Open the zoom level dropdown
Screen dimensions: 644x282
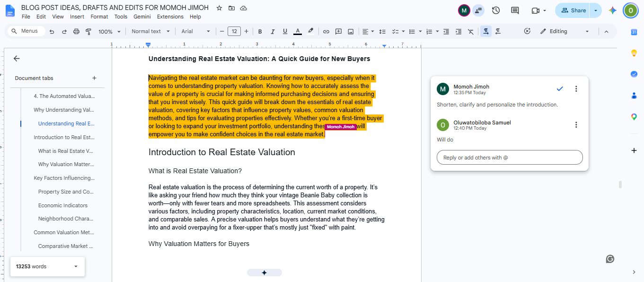109,32
